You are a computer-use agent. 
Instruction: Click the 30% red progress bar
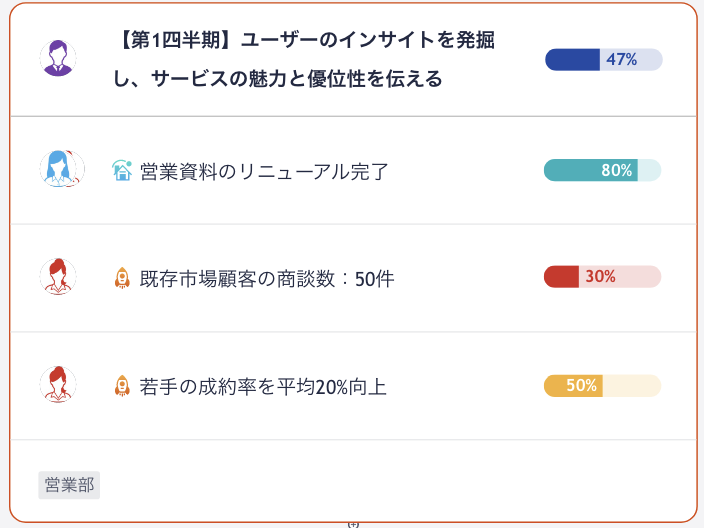(603, 277)
